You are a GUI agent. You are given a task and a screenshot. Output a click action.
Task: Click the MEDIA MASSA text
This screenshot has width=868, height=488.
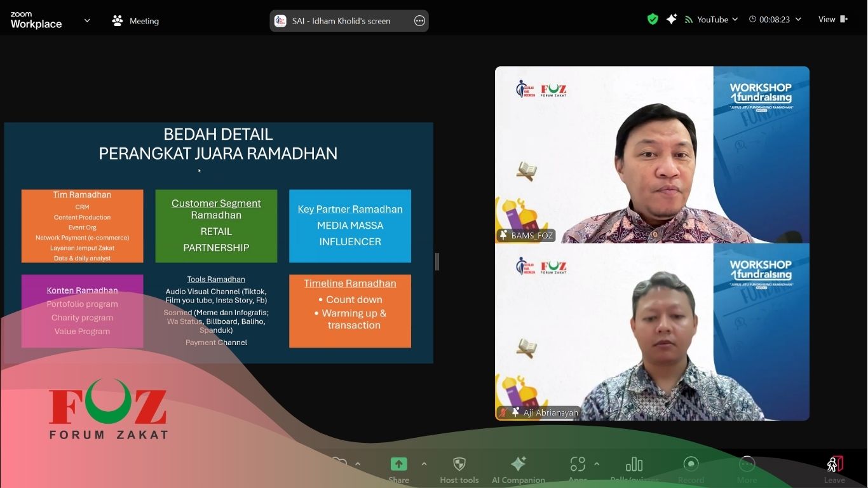tap(350, 226)
